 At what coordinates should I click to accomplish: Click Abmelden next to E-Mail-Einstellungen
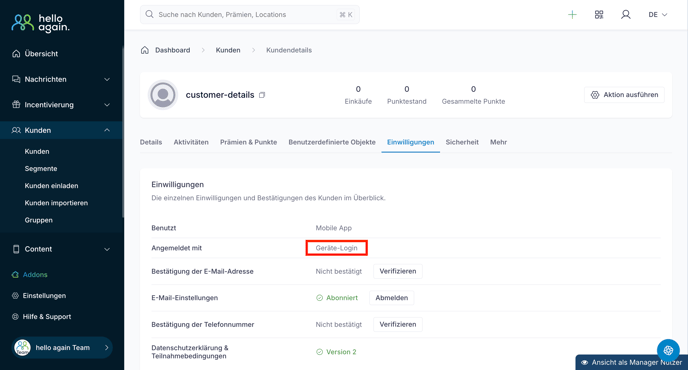point(391,298)
